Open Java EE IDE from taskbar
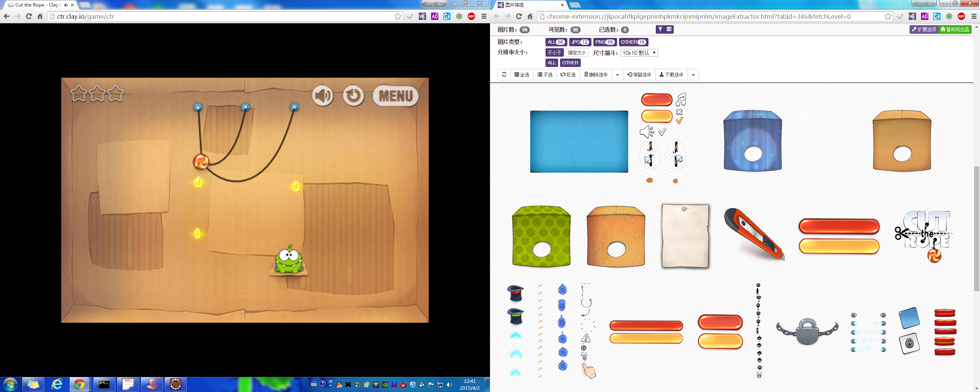This screenshot has width=980, height=392. 176,384
